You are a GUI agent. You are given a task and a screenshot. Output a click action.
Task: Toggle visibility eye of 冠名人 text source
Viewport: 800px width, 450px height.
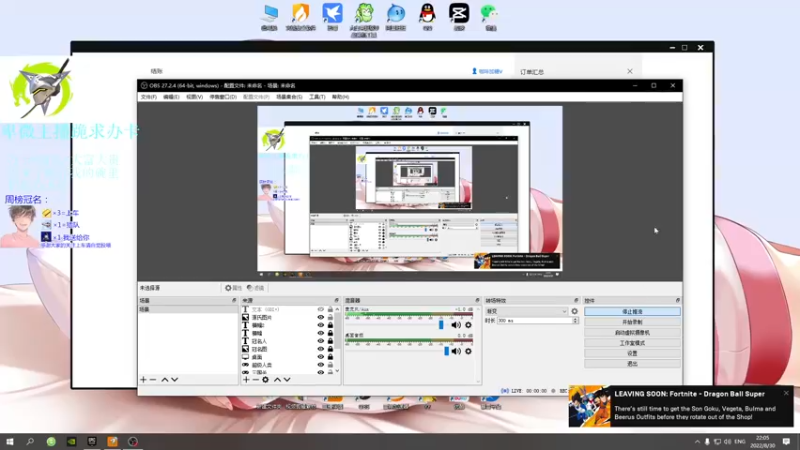pyautogui.click(x=320, y=341)
